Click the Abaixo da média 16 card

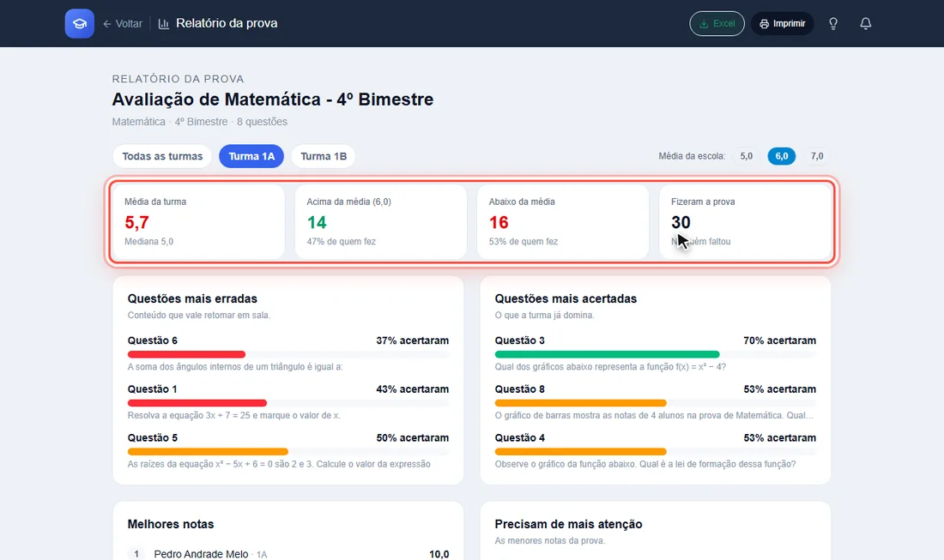tap(563, 221)
